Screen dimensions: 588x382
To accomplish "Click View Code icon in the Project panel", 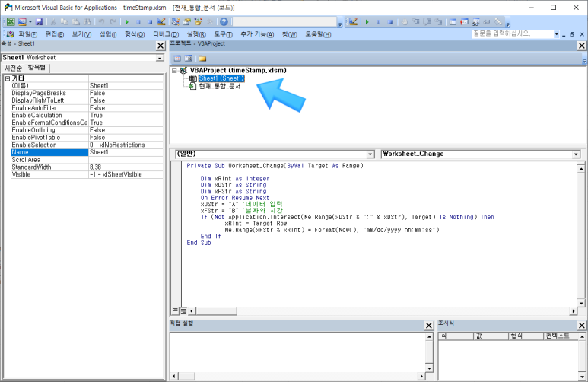I will (177, 58).
